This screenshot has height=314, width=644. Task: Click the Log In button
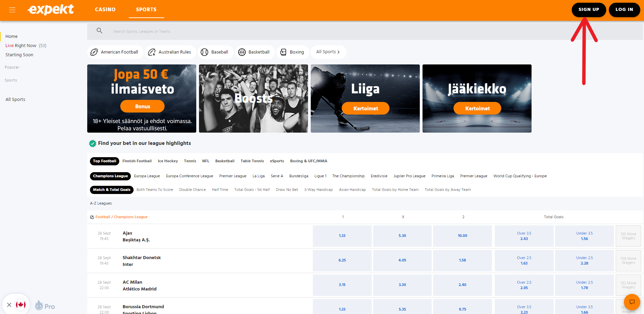coord(624,10)
